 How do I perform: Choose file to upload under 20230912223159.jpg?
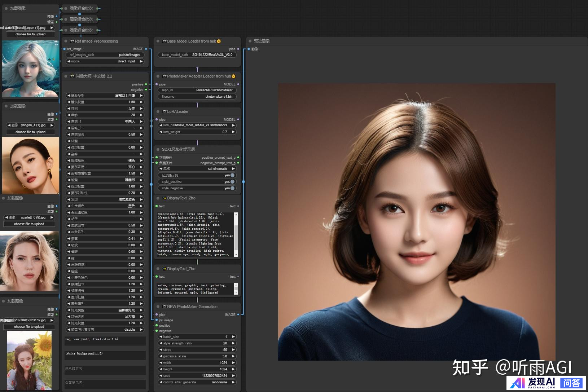(x=29, y=327)
